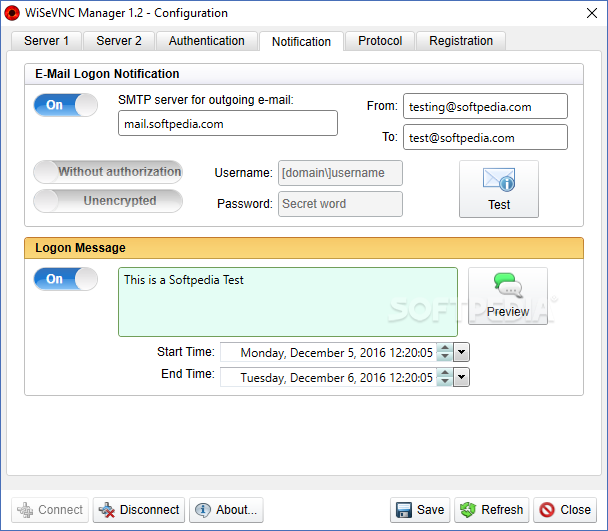Click the E-Mail Logon Notification header
The image size is (608, 531).
[304, 74]
